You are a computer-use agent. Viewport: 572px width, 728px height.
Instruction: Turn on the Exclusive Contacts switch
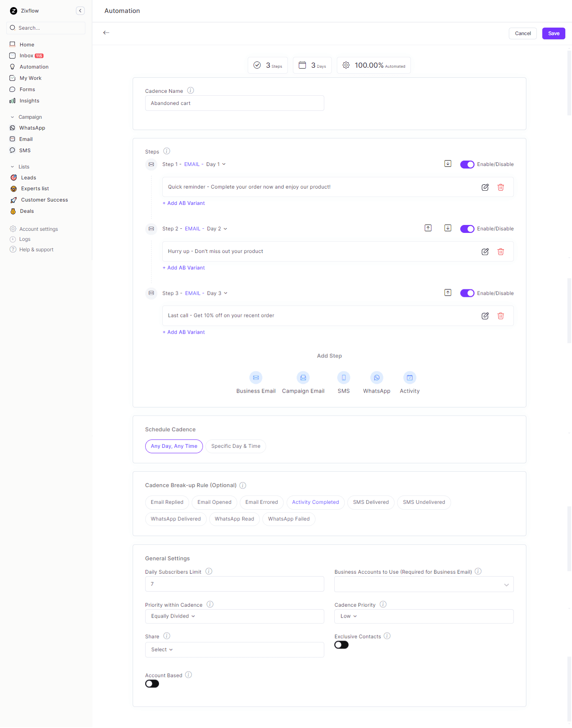(x=341, y=645)
